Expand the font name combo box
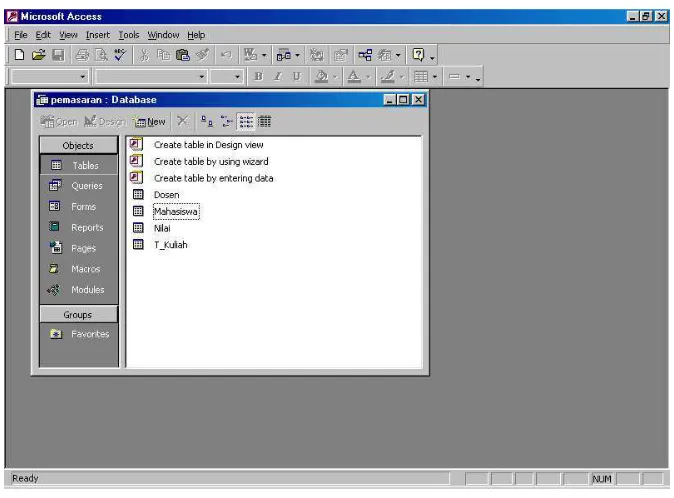Viewport: 674px width, 498px height. 201,77
